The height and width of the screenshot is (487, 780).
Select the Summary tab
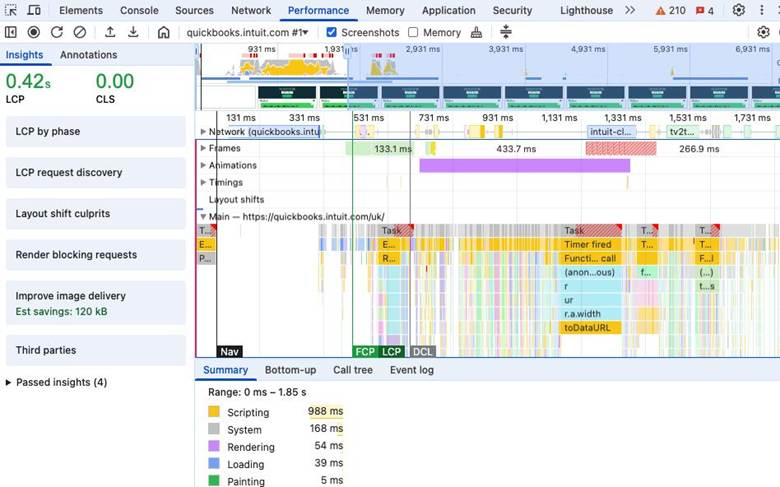(225, 370)
